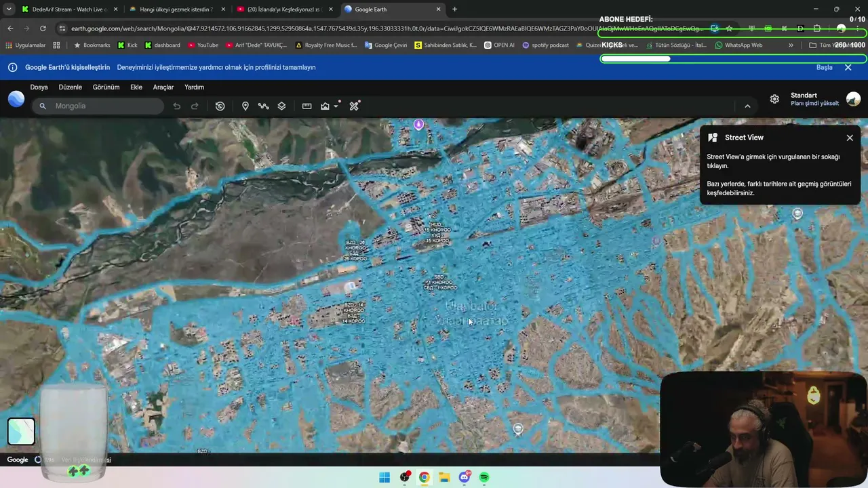Close the Street View info panel
868x488 pixels.
(850, 138)
